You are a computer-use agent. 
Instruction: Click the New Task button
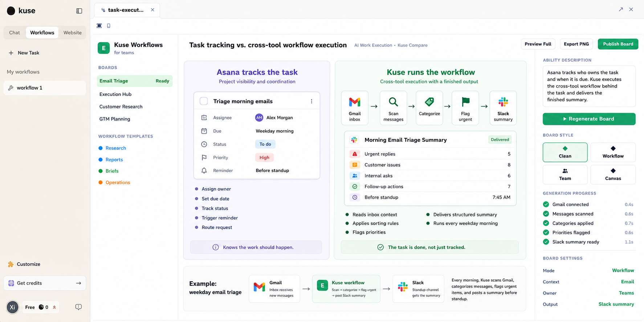(24, 53)
